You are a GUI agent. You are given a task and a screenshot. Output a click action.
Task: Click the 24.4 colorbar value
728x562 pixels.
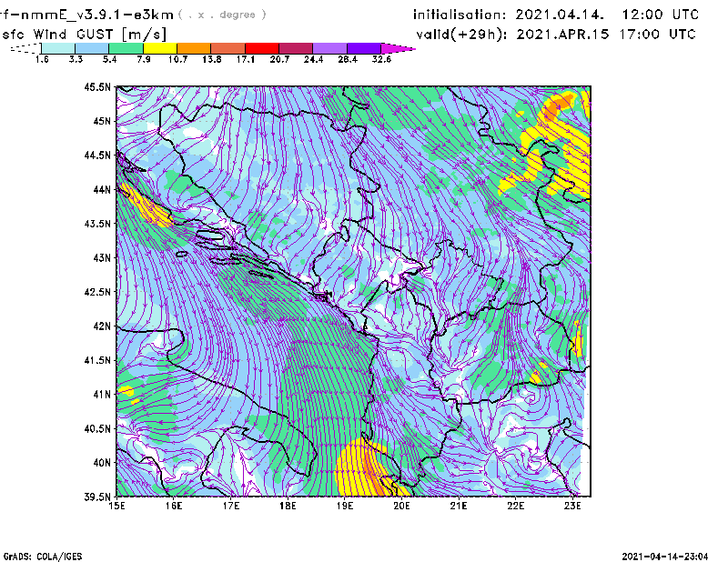pyautogui.click(x=313, y=59)
